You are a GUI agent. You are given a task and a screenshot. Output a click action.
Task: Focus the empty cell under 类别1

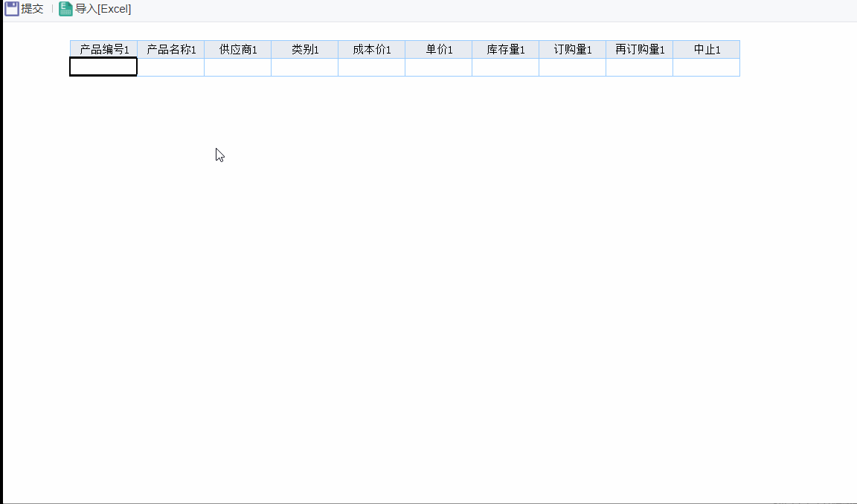tap(304, 67)
